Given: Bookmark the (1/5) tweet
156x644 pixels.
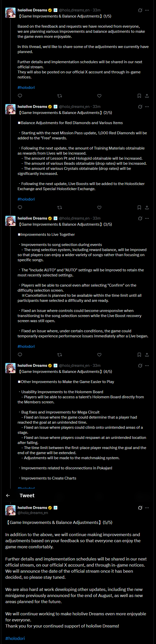Looking at the screenshot, I should pos(139,96).
